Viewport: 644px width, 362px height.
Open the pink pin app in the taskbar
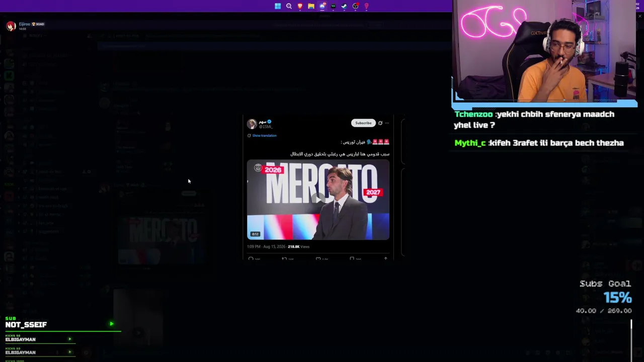[366, 6]
